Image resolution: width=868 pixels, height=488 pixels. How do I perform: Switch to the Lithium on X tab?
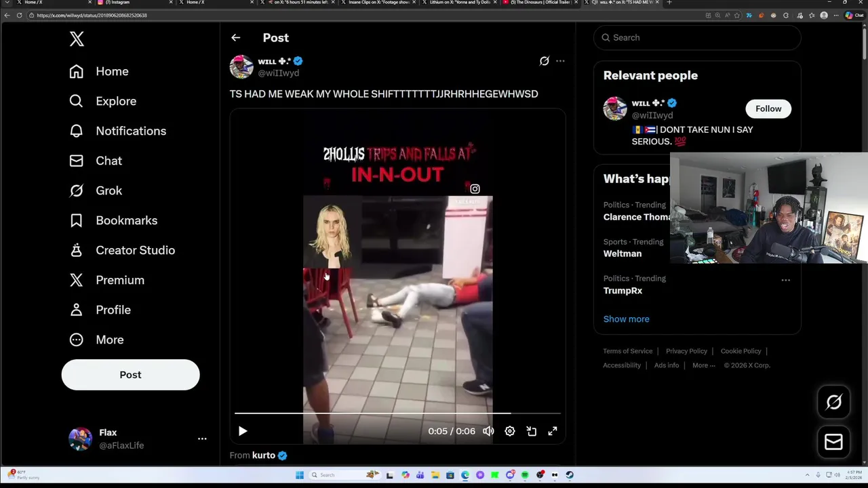click(x=460, y=3)
